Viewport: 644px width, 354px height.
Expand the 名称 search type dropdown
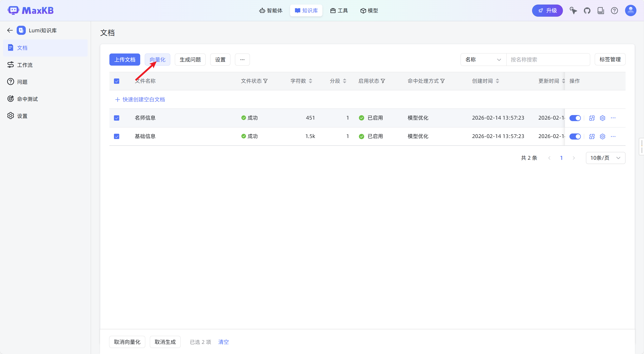click(483, 60)
